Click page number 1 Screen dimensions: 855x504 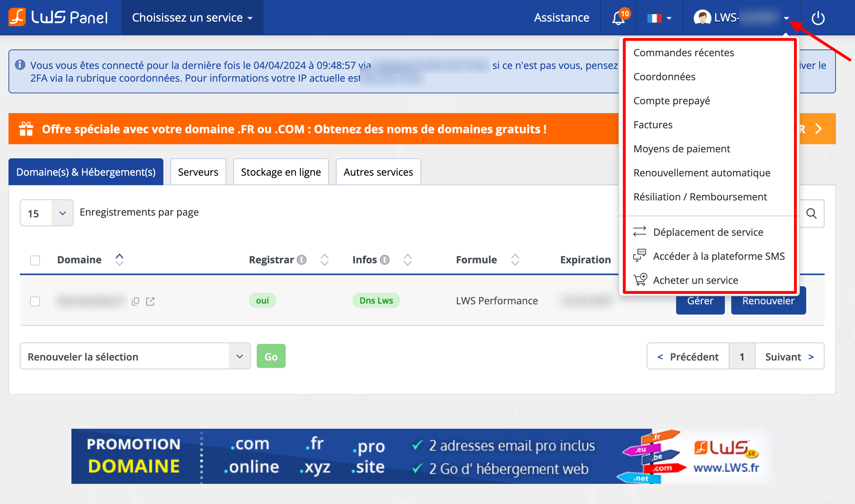[x=742, y=356]
